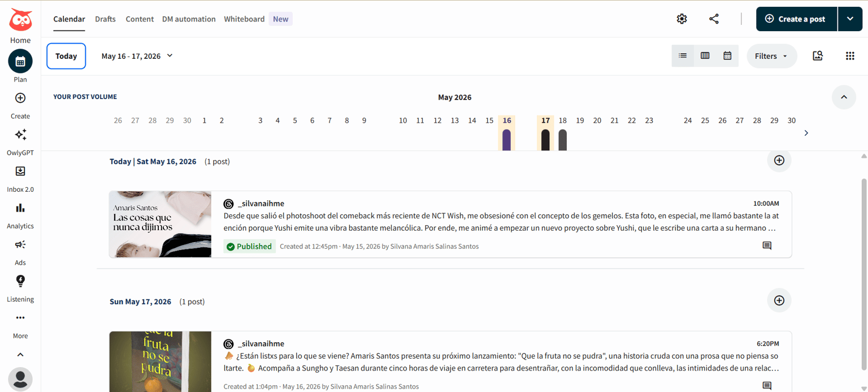Image resolution: width=868 pixels, height=392 pixels.
Task: Add a post to Sun May 17
Action: 779,300
